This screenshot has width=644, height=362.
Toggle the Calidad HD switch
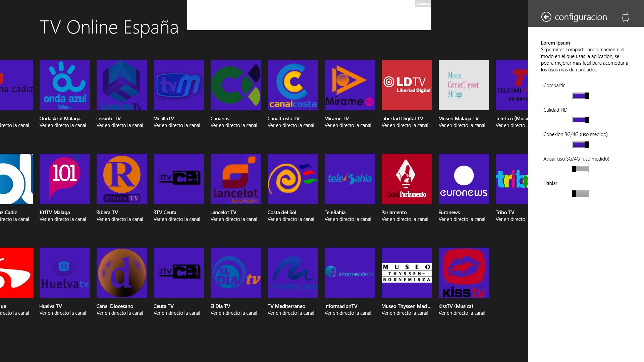tap(580, 120)
